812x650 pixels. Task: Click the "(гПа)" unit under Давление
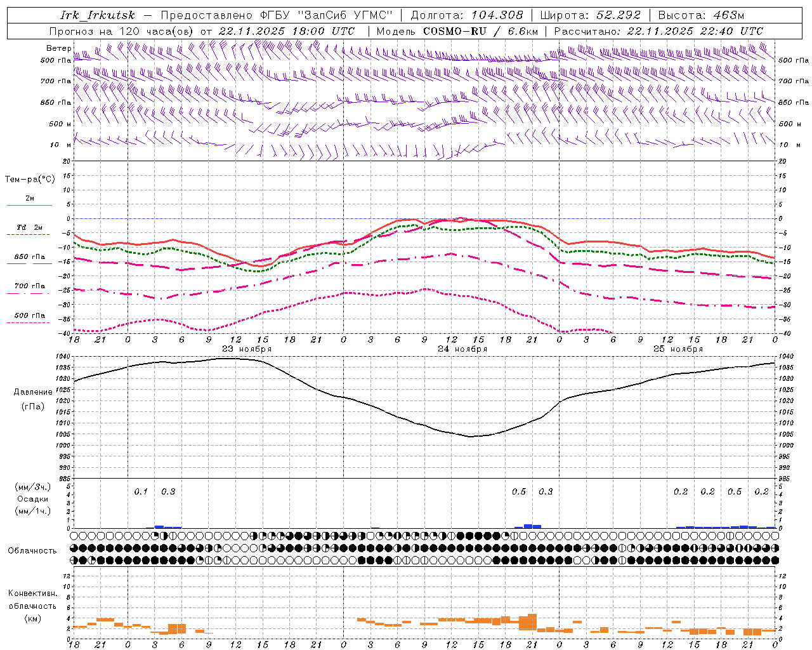(32, 407)
